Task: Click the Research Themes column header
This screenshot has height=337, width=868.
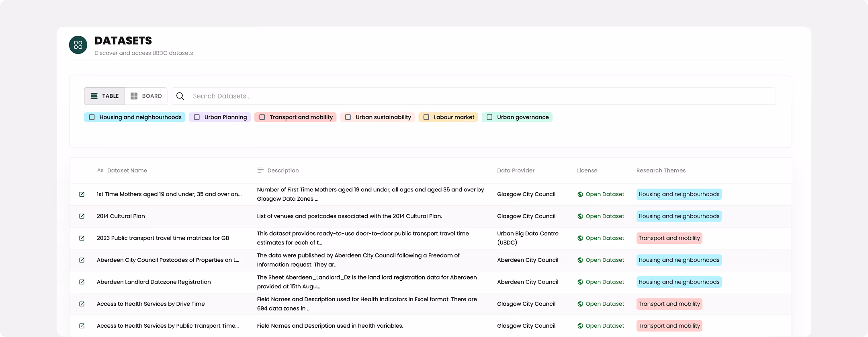Action: [x=661, y=171]
